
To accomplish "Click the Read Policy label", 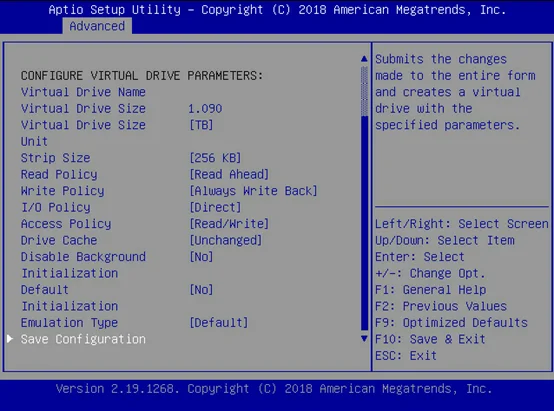I will pyautogui.click(x=59, y=175).
